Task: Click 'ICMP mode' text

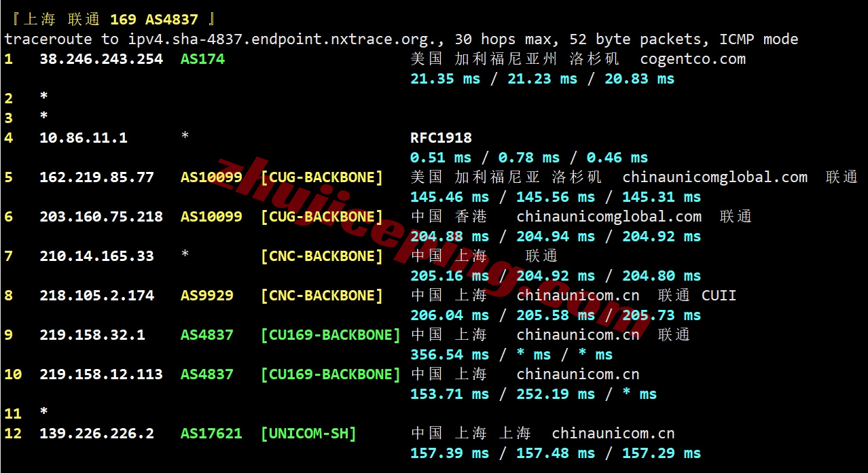Action: (759, 39)
